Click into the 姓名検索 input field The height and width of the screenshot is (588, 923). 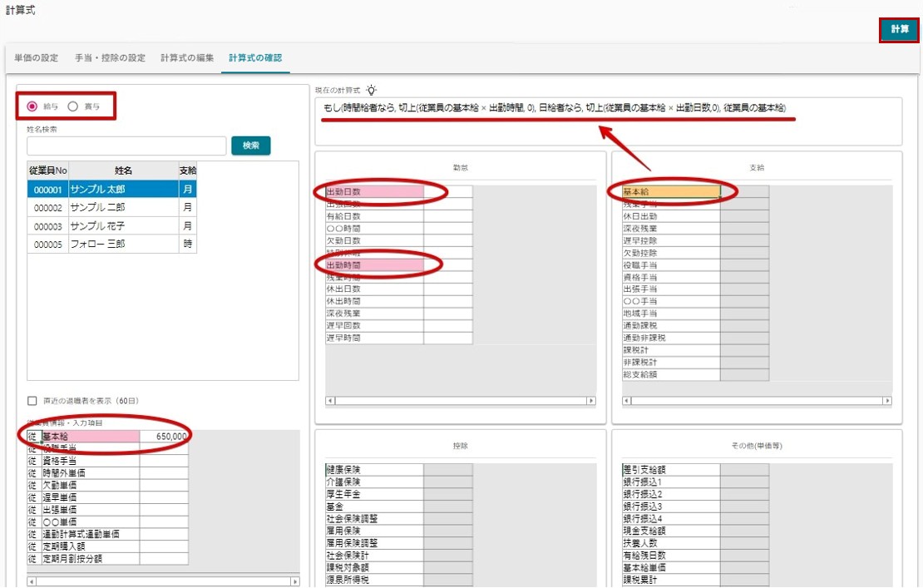126,146
